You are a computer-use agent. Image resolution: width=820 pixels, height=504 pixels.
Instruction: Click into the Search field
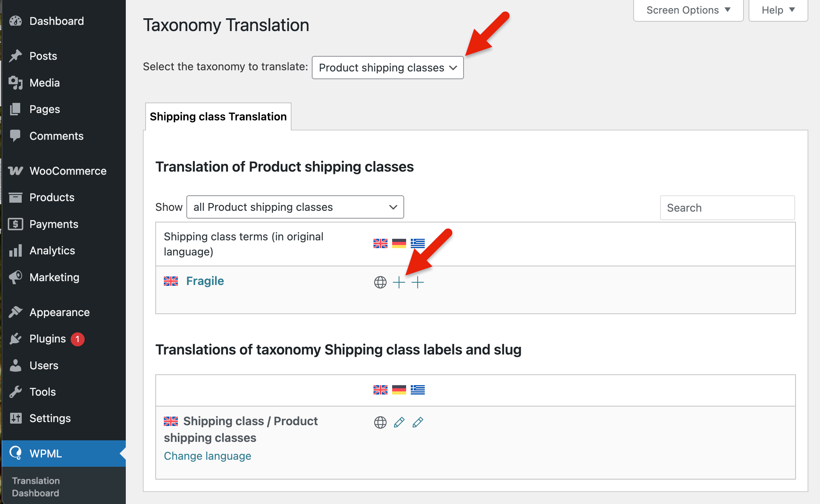pos(727,208)
